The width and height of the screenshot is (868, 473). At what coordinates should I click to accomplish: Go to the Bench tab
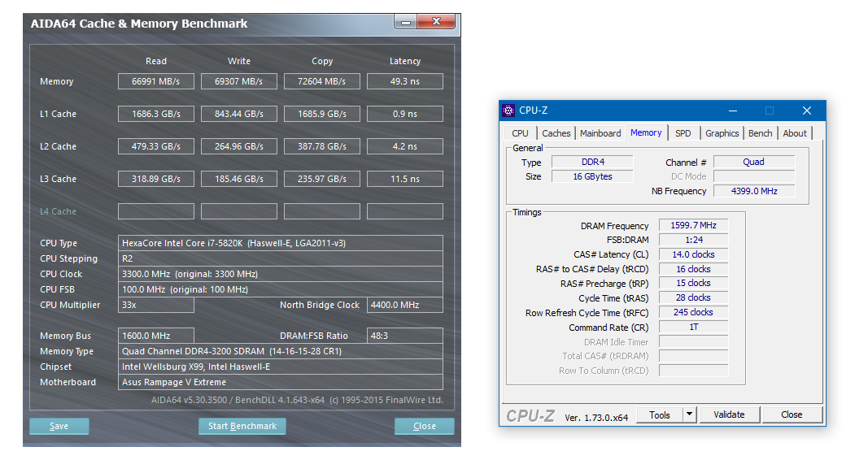[760, 133]
